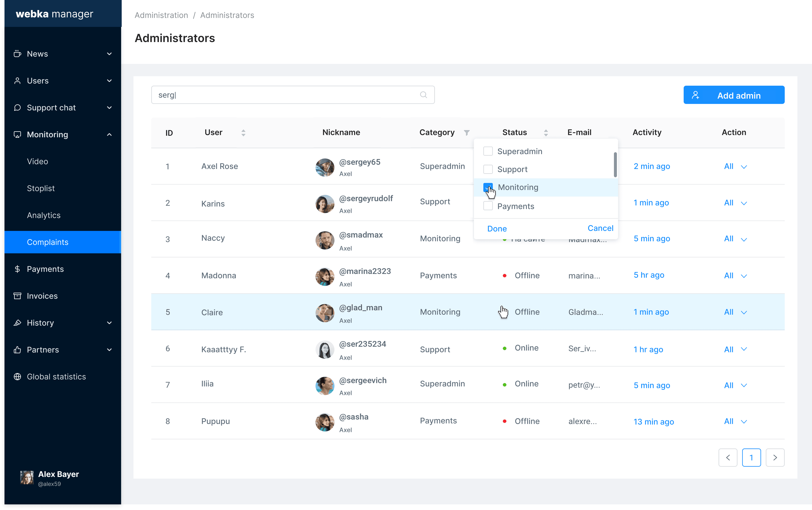Check the Superadmin filter checkbox
Screen dimensions: 812x510
[x=488, y=151]
